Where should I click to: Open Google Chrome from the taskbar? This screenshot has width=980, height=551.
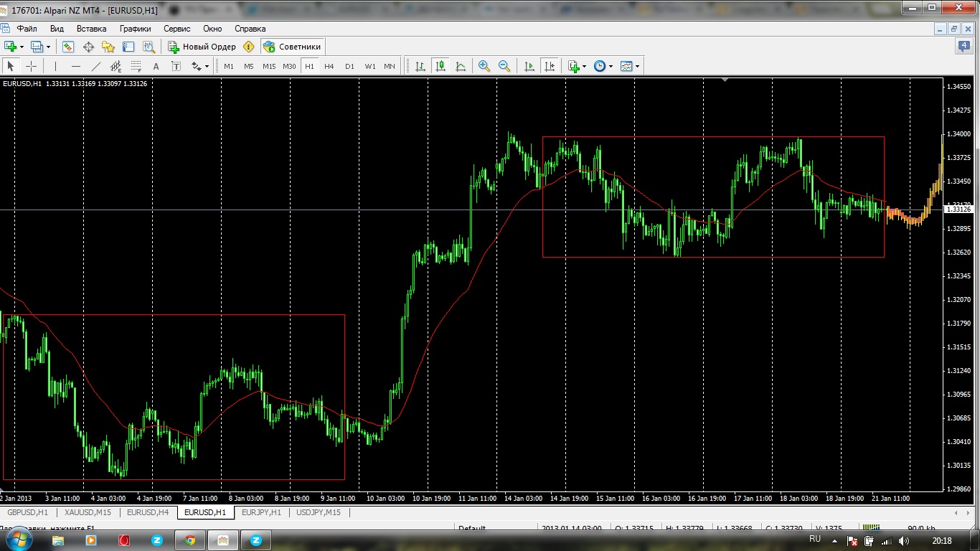point(190,540)
